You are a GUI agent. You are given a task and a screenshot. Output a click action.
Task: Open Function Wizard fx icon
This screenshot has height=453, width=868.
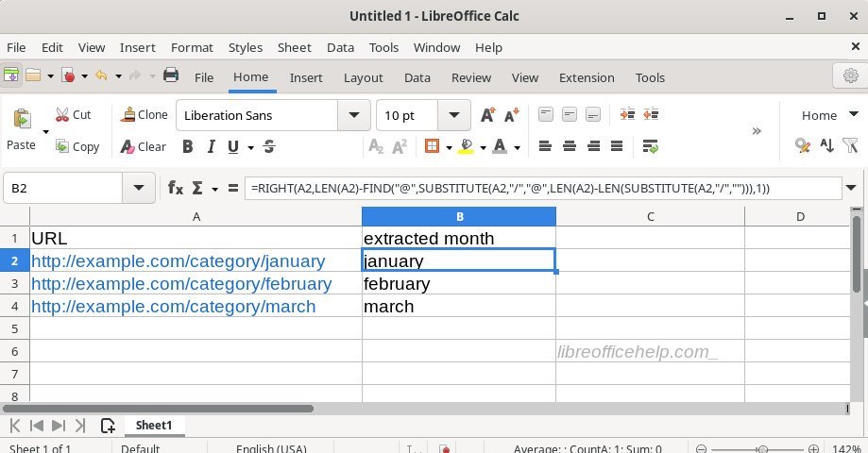click(x=176, y=188)
